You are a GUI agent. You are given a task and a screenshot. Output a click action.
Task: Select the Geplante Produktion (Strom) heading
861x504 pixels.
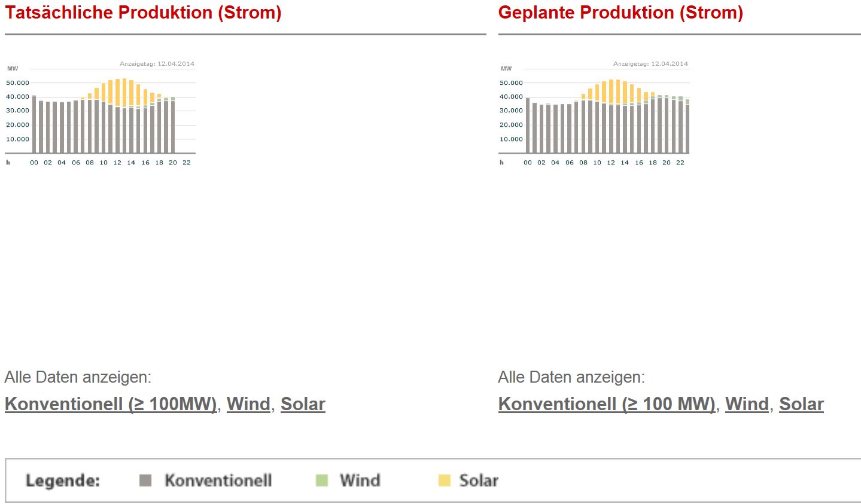(x=620, y=13)
